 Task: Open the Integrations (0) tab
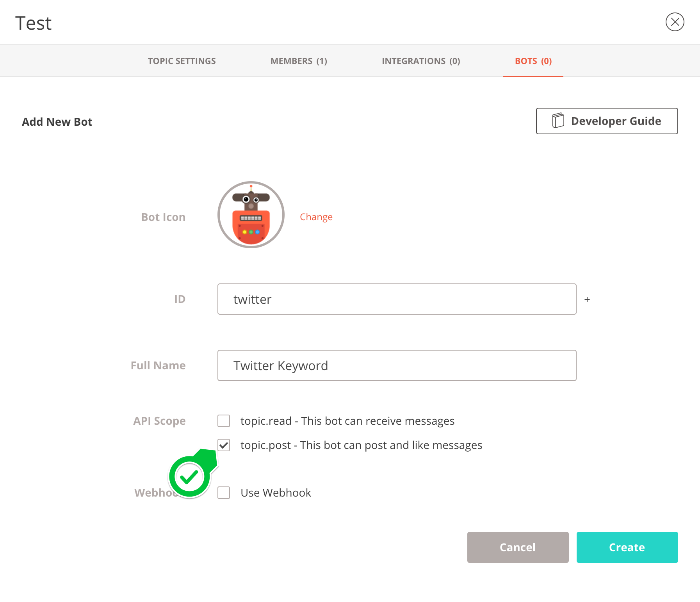pos(421,61)
